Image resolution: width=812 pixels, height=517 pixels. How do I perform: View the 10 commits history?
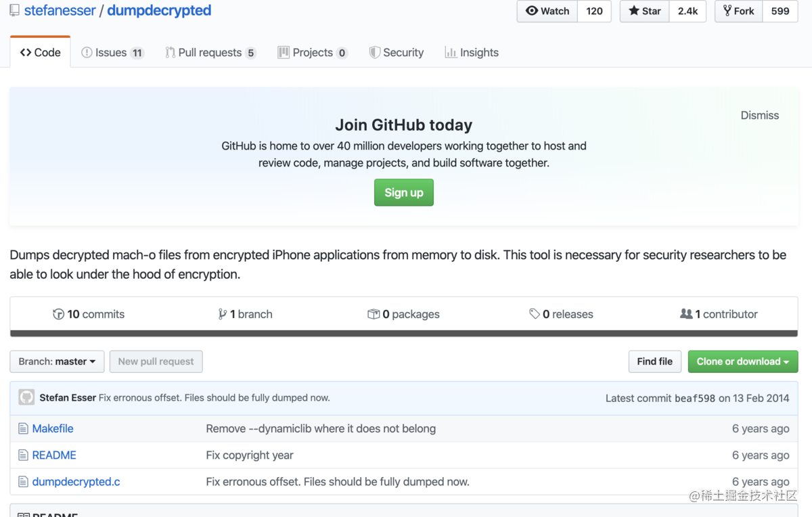[x=89, y=314]
